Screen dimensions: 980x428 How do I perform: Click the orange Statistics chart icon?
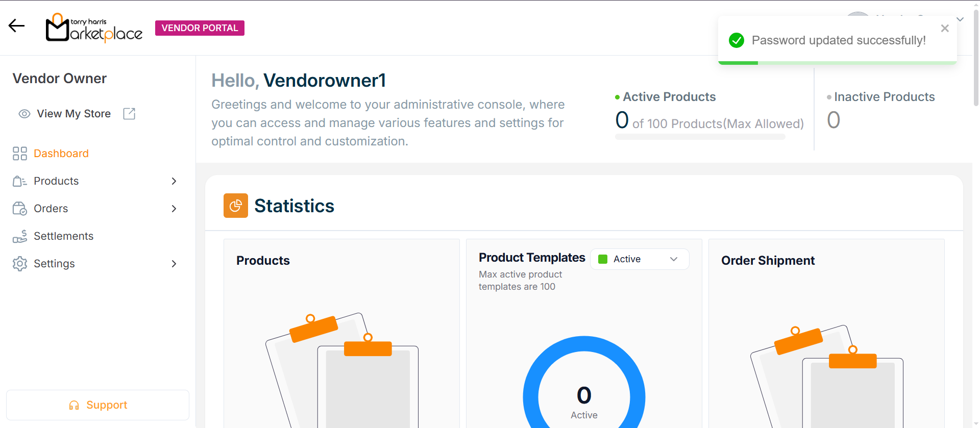click(x=235, y=206)
